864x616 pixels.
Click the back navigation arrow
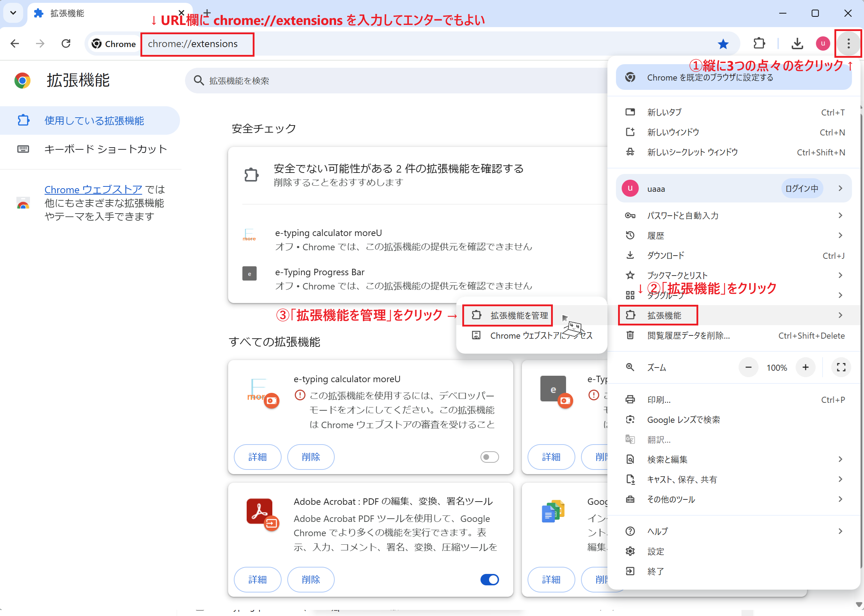tap(15, 43)
